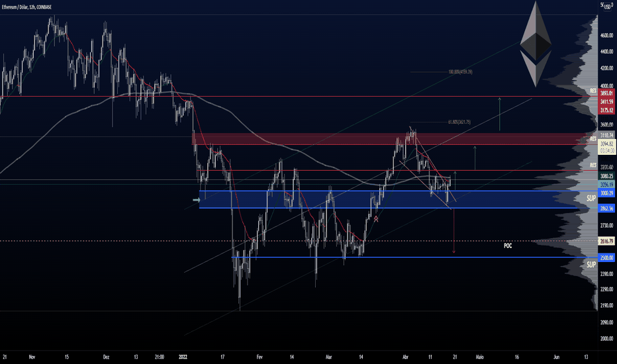
Task: Click the RES label above 3200.00
Action: coord(593,165)
